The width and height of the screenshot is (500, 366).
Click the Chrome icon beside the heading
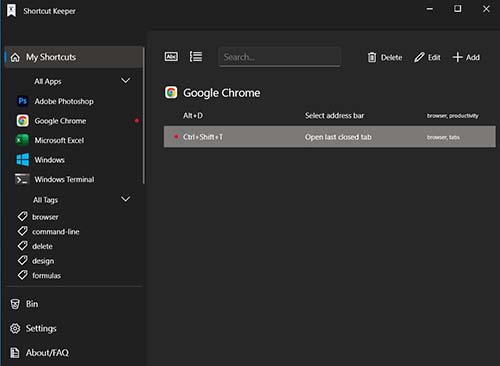(171, 92)
